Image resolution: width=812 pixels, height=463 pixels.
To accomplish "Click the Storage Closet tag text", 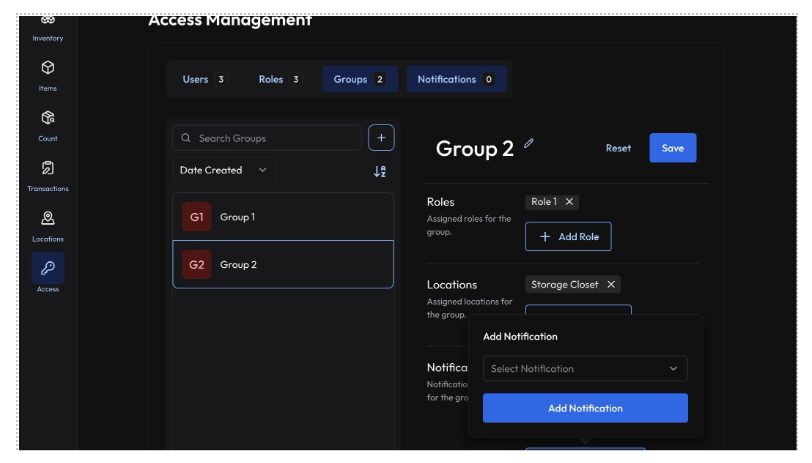I will [564, 284].
